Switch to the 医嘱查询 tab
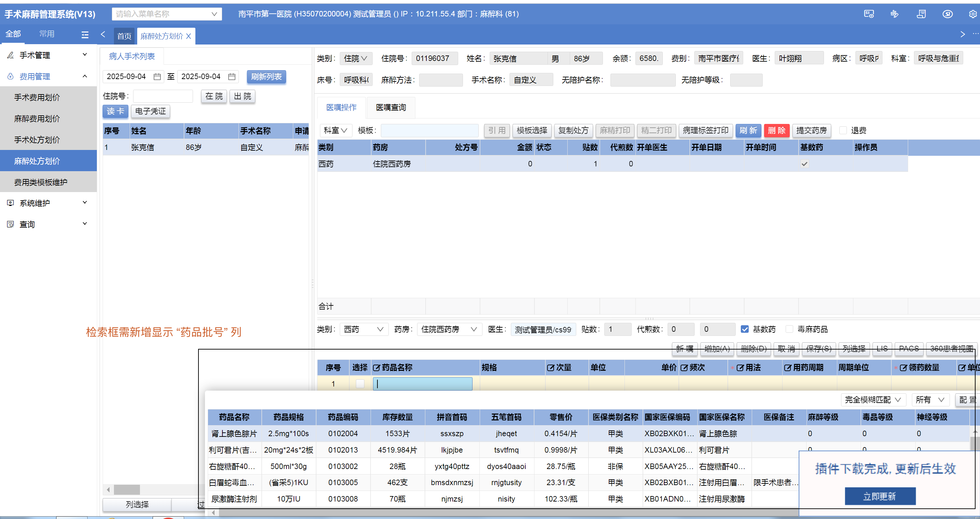The width and height of the screenshot is (980, 519). (x=391, y=108)
